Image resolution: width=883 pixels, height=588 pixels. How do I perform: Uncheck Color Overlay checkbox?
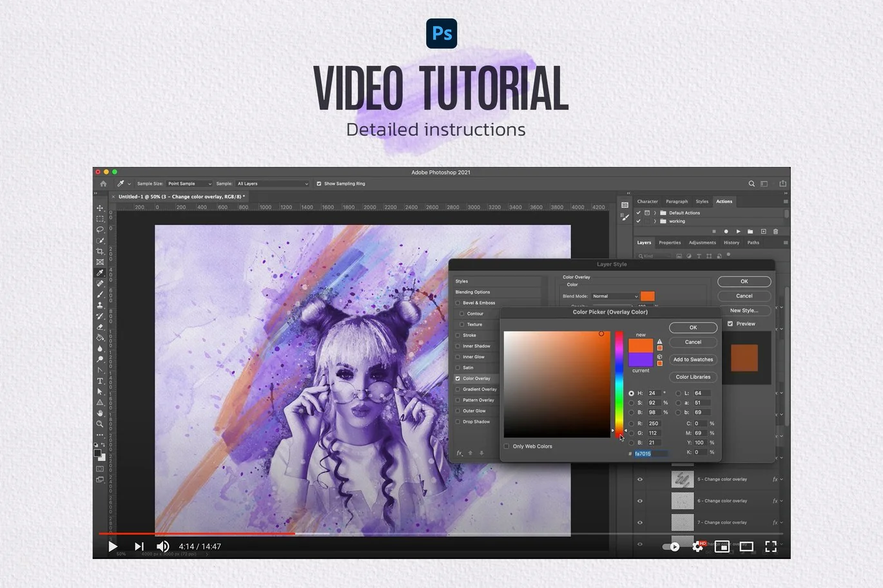pyautogui.click(x=458, y=379)
